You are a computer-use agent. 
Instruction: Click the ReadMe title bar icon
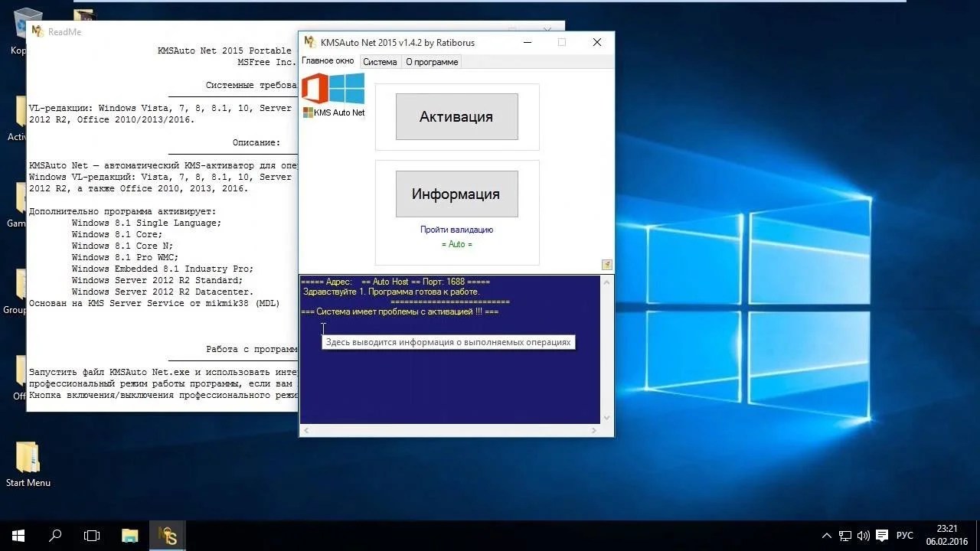tap(35, 31)
